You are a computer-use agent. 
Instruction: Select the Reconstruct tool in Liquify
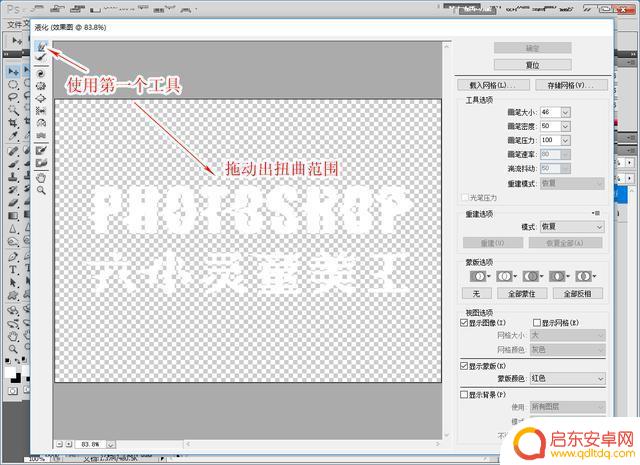tap(41, 58)
